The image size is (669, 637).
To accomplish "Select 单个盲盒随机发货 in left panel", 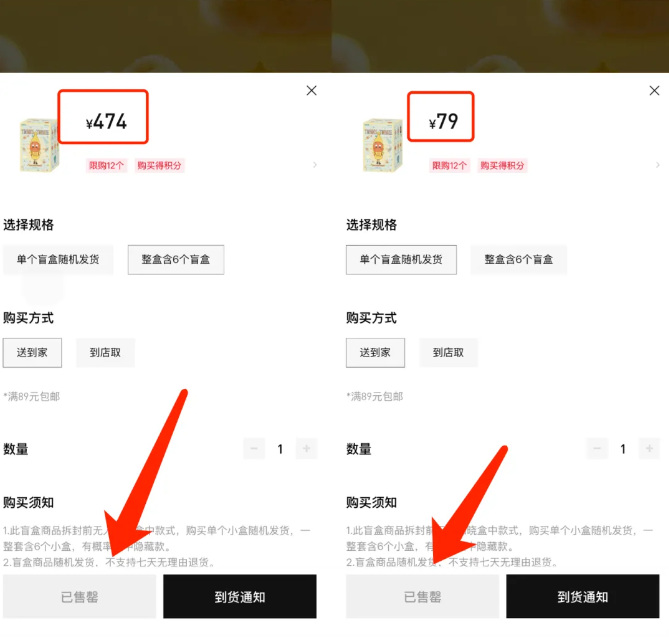I will click(58, 259).
